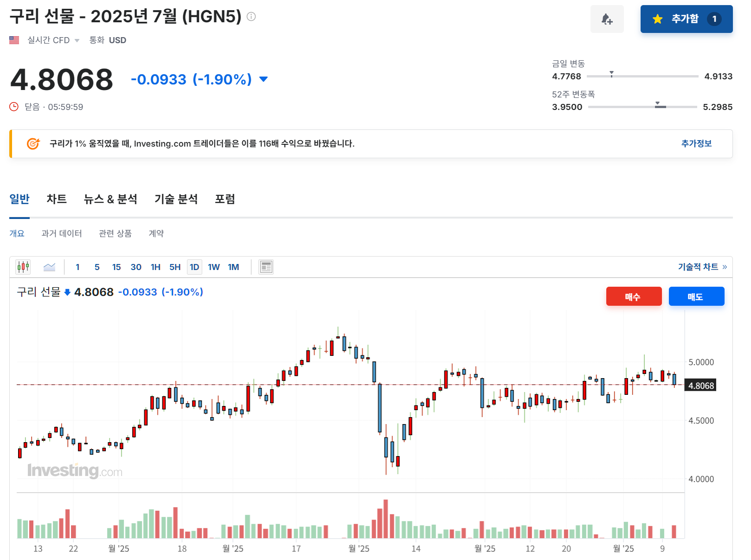Open the 기술 분석 tab
The height and width of the screenshot is (560, 751).
(x=176, y=199)
